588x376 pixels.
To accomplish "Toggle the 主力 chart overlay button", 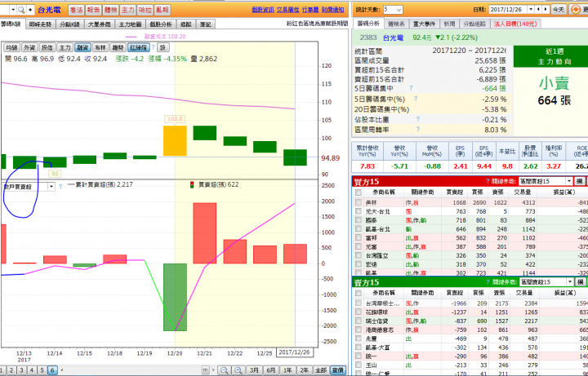I will coord(65,47).
